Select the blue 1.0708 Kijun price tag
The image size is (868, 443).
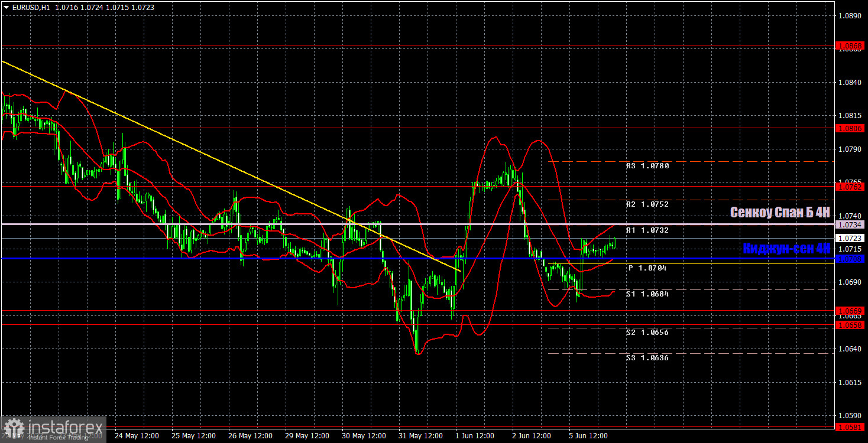click(x=850, y=259)
